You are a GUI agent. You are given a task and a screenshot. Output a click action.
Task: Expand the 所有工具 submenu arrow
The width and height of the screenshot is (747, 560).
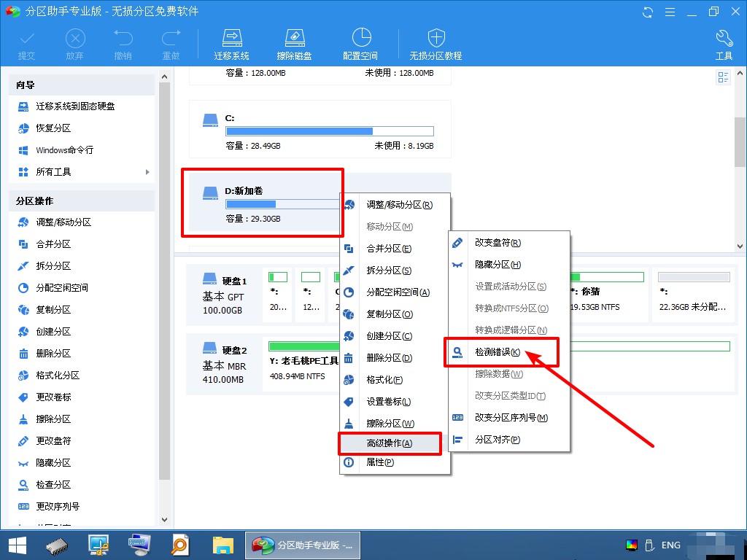tap(147, 172)
